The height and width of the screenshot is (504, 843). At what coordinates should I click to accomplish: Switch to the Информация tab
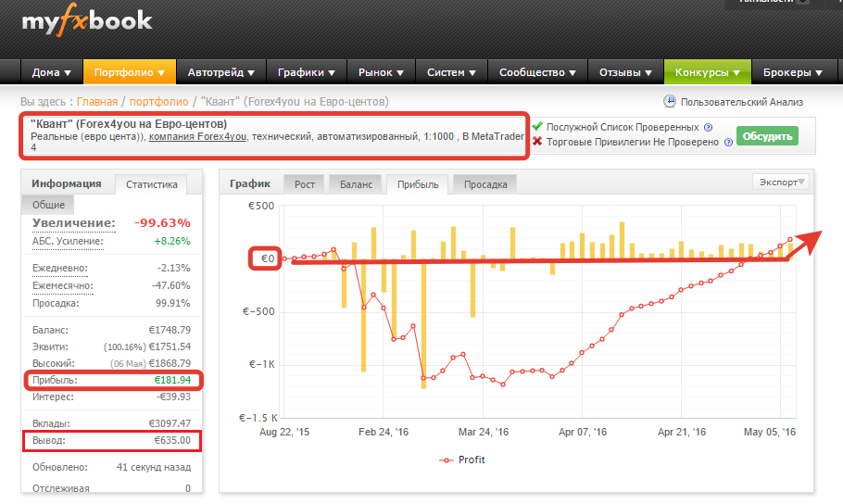pos(67,183)
